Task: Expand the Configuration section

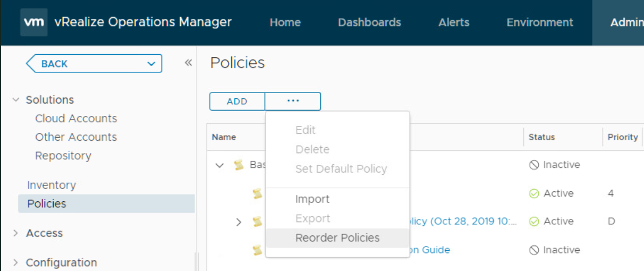Action: point(15,262)
